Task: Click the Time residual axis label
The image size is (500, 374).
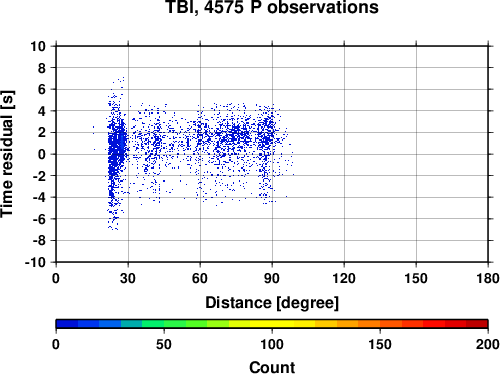Action: (7, 154)
